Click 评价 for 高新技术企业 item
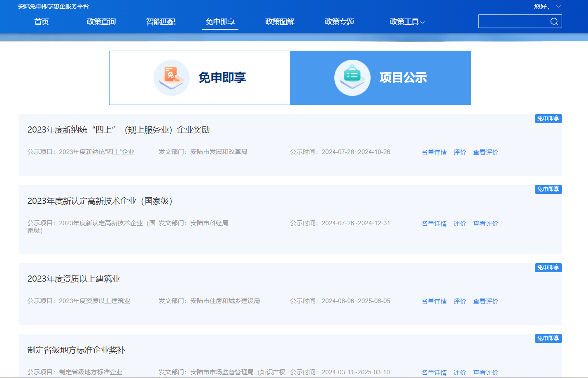This screenshot has height=378, width=588. click(460, 224)
